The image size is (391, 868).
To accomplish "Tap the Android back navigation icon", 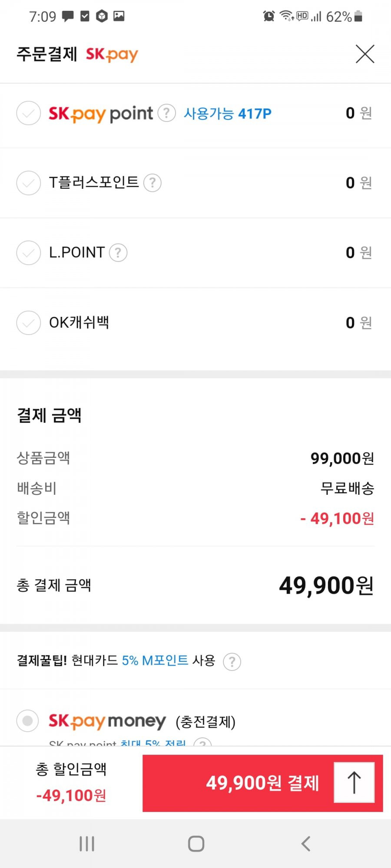I will coord(305,844).
